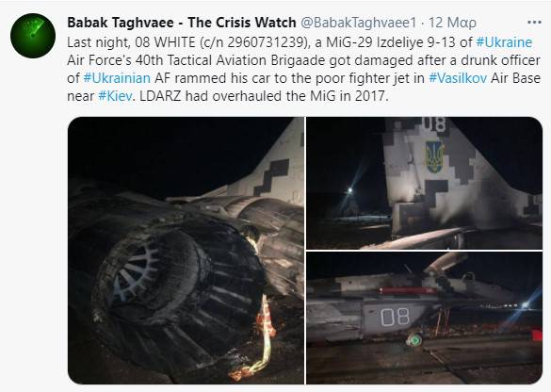The width and height of the screenshot is (551, 392).
Task: Click the white 08 number on fuselage photo
Action: click(395, 317)
